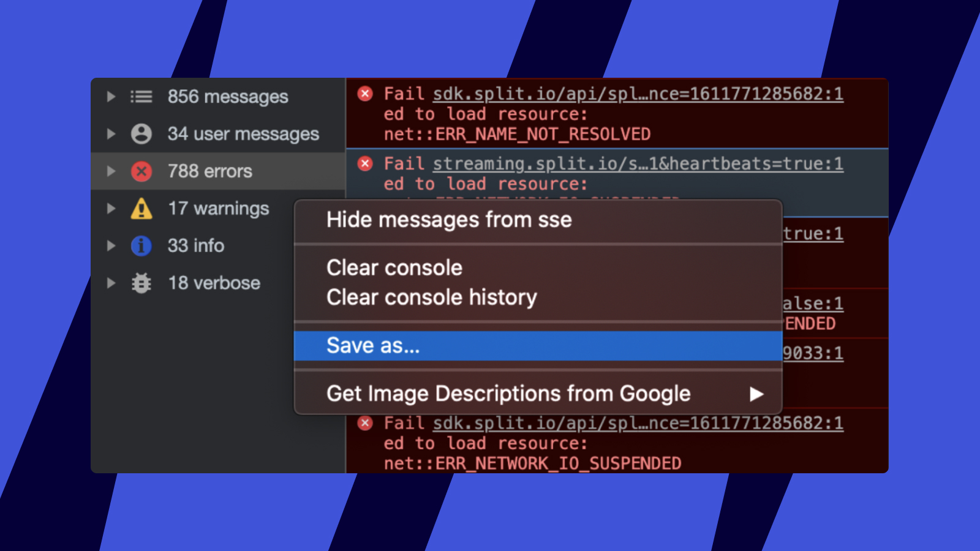Open the top sdk.split.io source link
This screenshot has height=551, width=980.
tap(638, 94)
